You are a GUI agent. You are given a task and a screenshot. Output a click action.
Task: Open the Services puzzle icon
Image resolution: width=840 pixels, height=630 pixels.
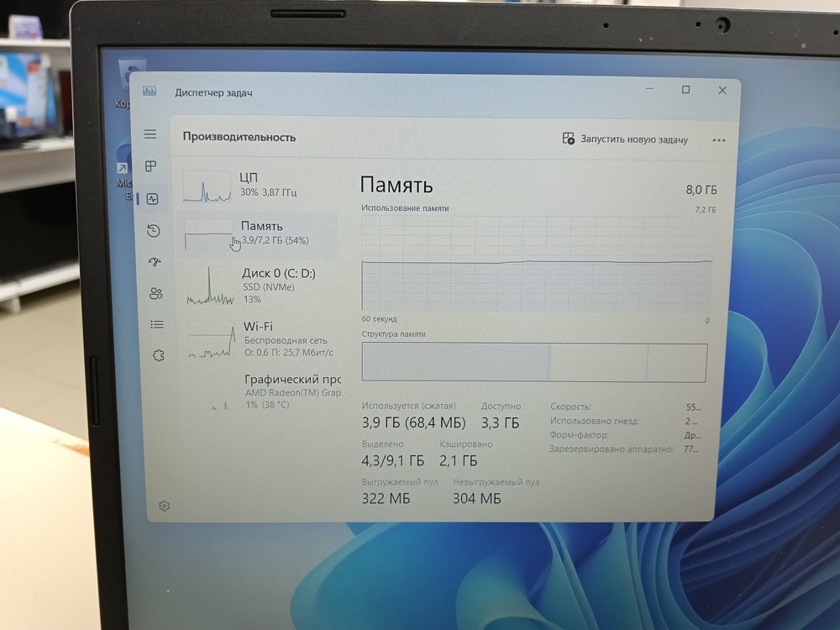point(159,355)
